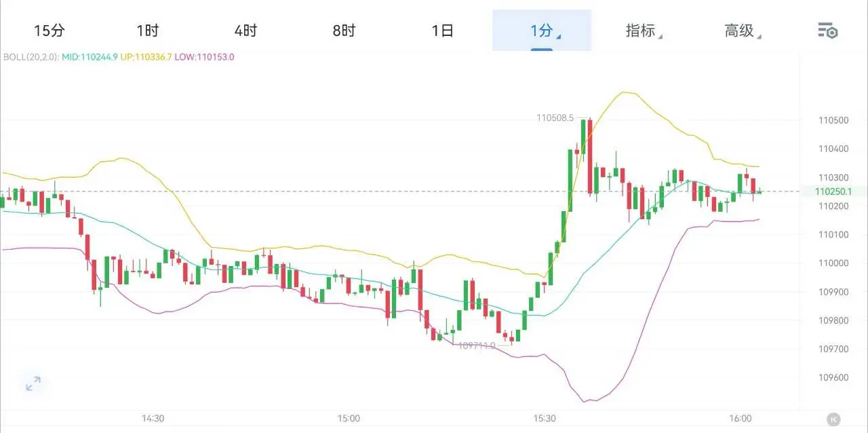Screen dimensions: 868x433
Task: Choose the 8时 timeframe
Action: [x=344, y=31]
